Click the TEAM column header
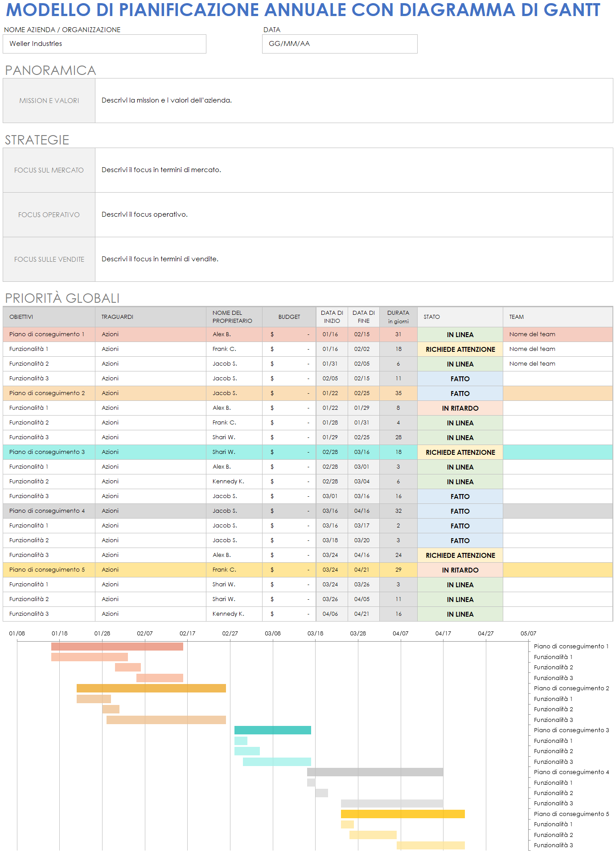The width and height of the screenshot is (616, 853). coord(558,317)
